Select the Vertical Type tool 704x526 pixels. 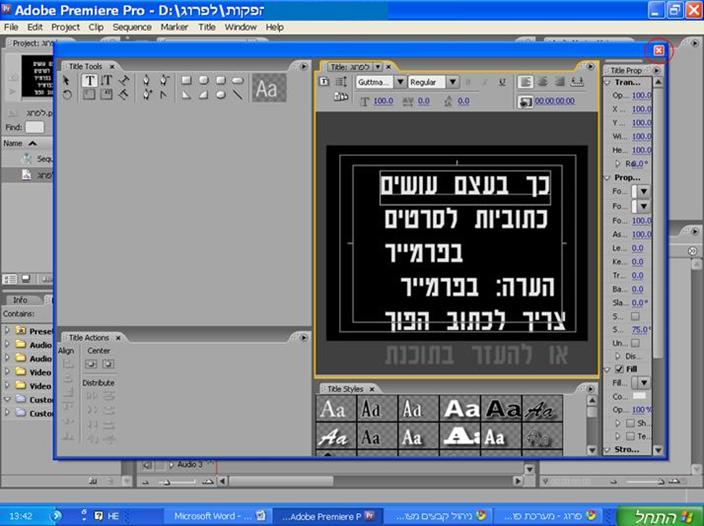106,80
